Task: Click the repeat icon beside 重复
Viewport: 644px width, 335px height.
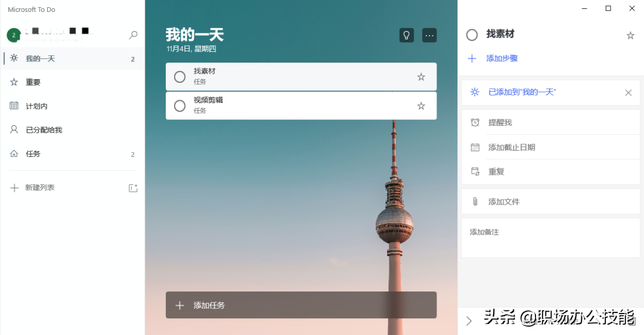Action: tap(475, 172)
